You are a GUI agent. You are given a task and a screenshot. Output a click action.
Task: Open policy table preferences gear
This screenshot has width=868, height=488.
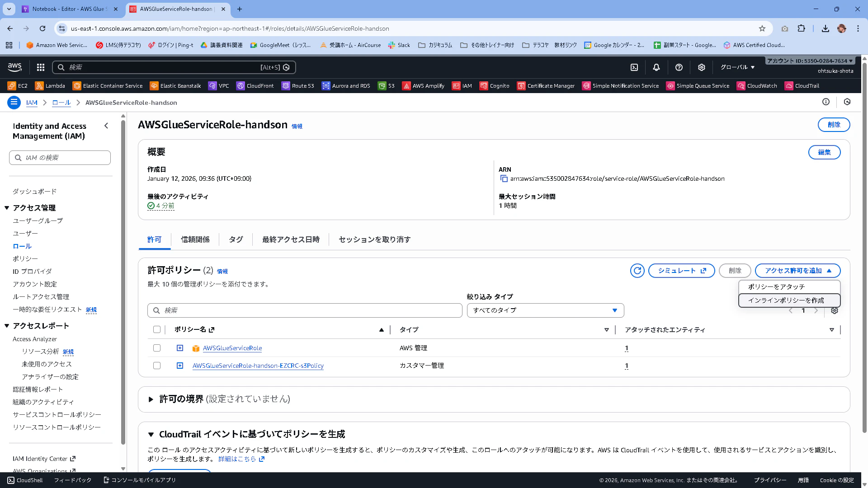pyautogui.click(x=835, y=310)
